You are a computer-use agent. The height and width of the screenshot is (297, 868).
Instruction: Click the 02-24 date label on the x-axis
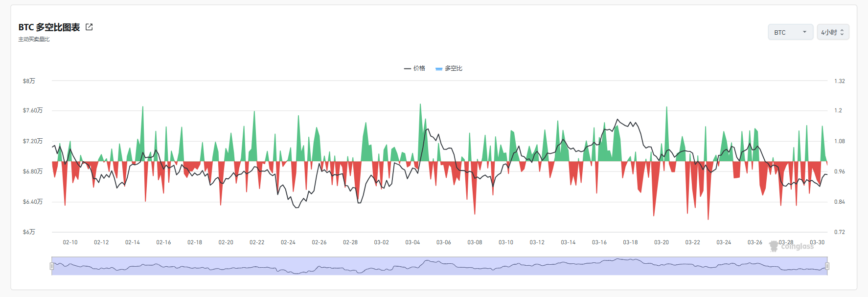(288, 242)
